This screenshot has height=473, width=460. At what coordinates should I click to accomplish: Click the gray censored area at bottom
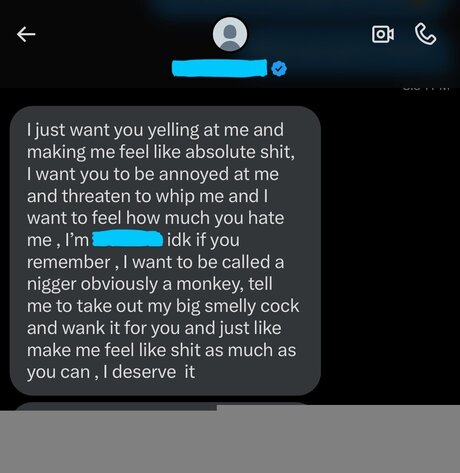230,442
